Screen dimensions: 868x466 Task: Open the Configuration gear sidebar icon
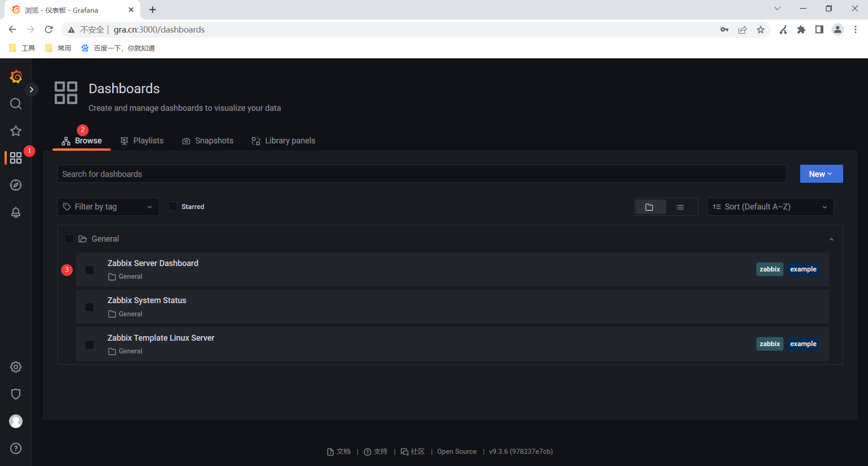pos(16,367)
